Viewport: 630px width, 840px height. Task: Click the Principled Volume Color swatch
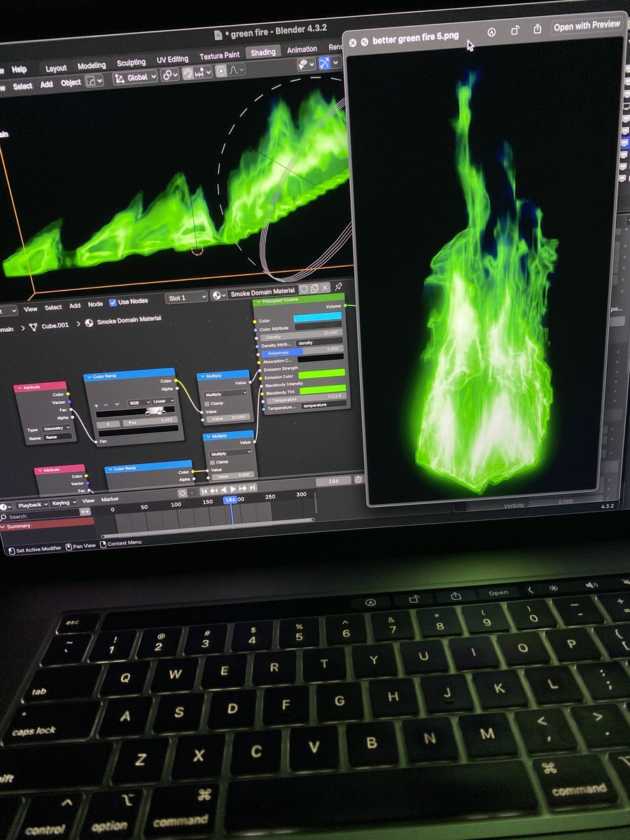pos(317,317)
